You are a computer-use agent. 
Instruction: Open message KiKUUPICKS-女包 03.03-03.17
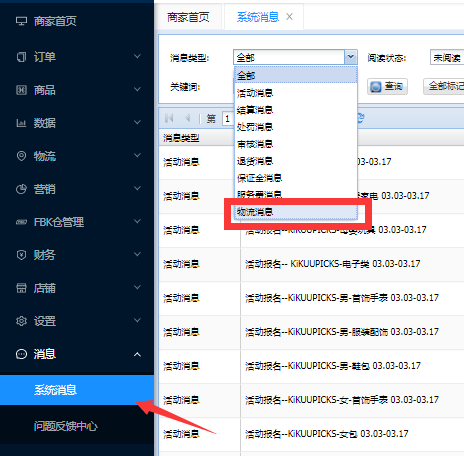click(327, 434)
